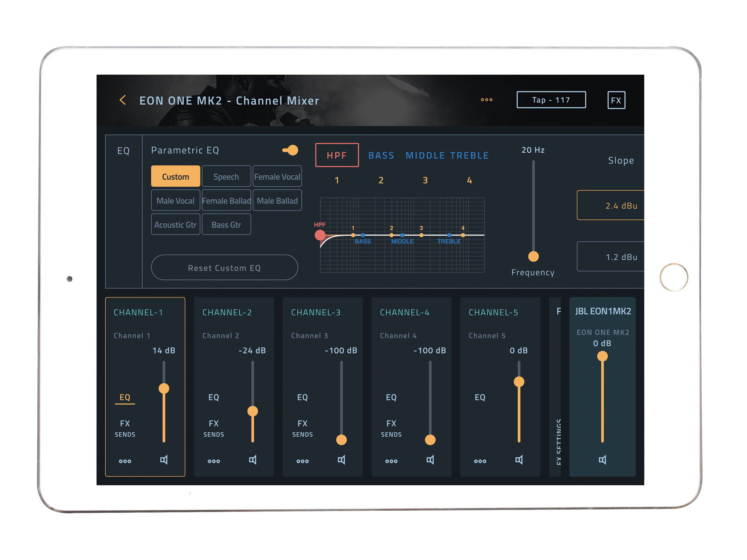
Task: Mute Channel 3 with its speaker icon
Action: tap(341, 460)
